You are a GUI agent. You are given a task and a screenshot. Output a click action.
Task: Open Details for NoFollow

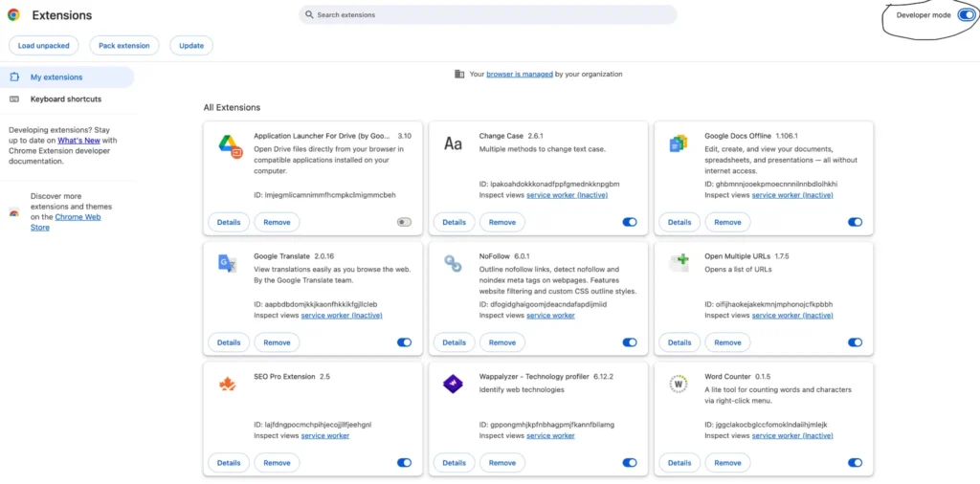tap(454, 342)
